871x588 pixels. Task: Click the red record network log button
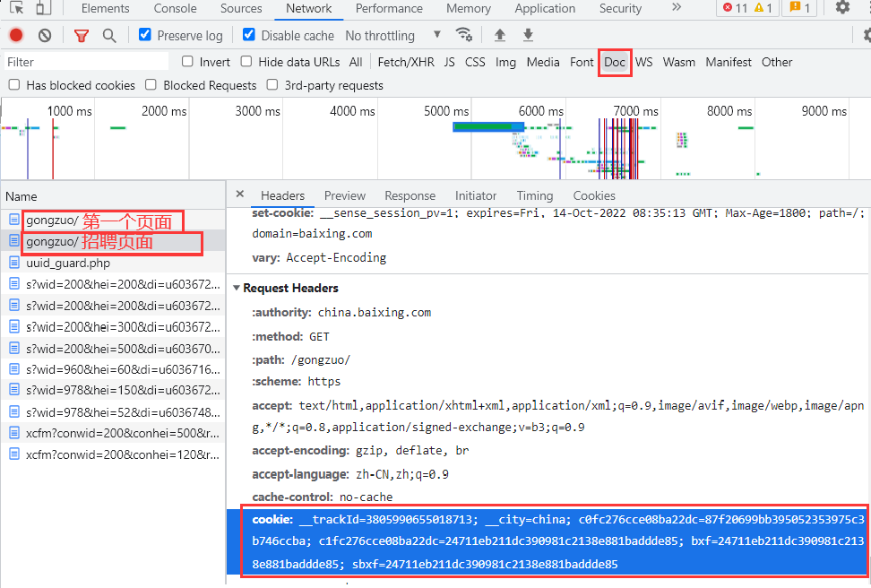tap(16, 36)
